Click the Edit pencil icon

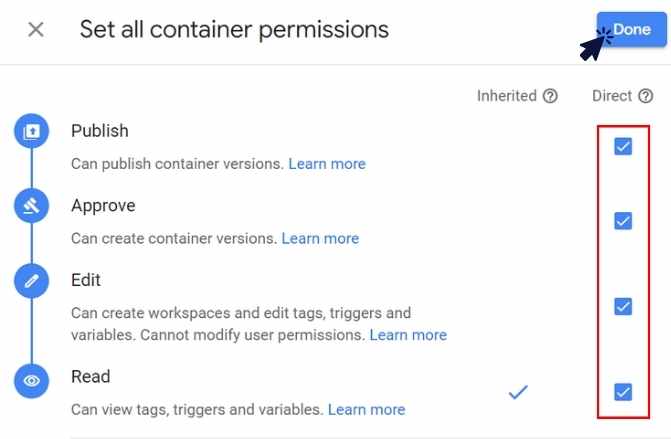pos(32,281)
